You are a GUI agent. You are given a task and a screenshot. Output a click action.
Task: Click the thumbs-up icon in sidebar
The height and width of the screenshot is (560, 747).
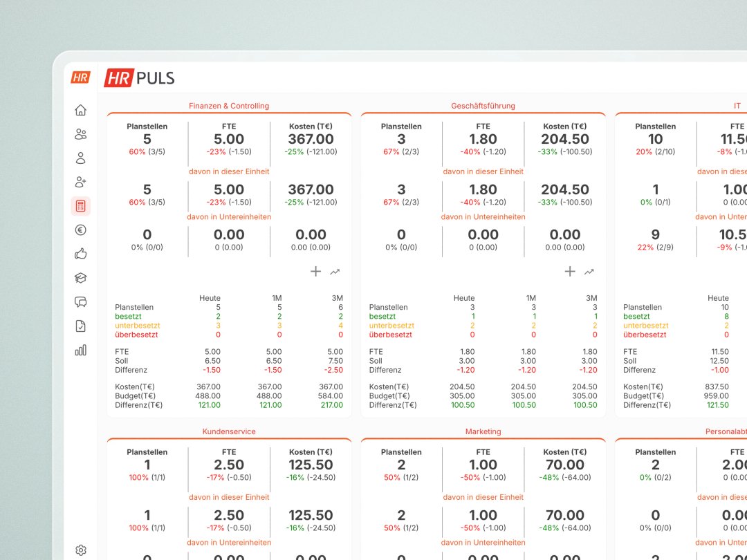(80, 254)
